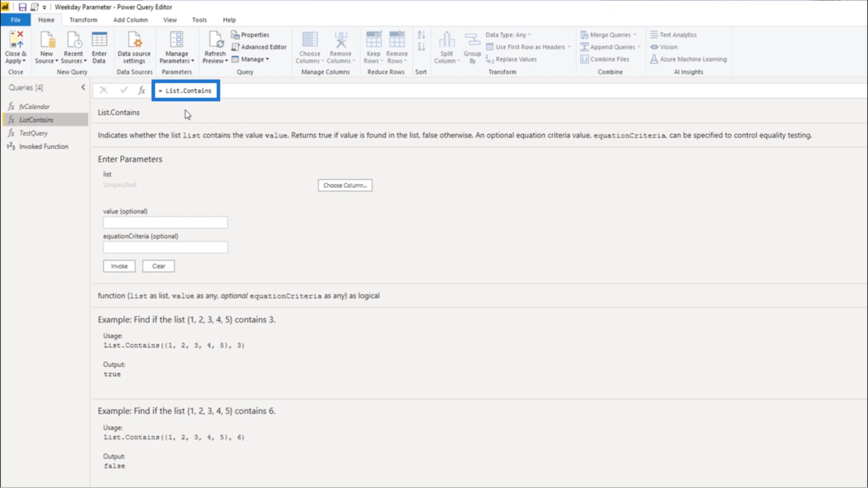Select the TestQuery query
This screenshot has width=868, height=488.
tap(45, 133)
